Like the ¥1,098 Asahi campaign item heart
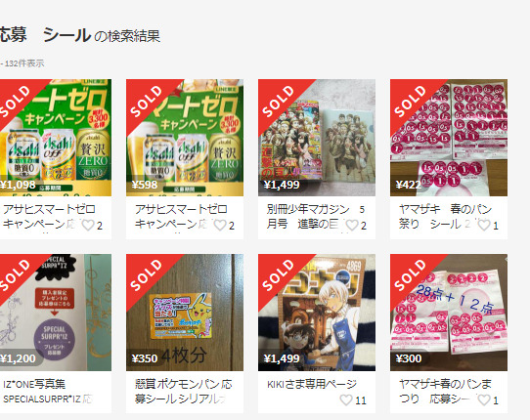 coord(88,225)
